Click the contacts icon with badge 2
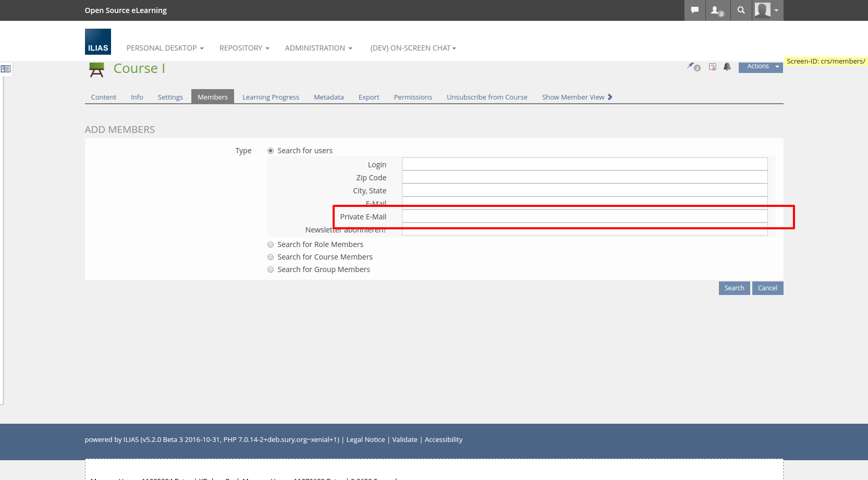The height and width of the screenshot is (480, 868). pyautogui.click(x=717, y=10)
